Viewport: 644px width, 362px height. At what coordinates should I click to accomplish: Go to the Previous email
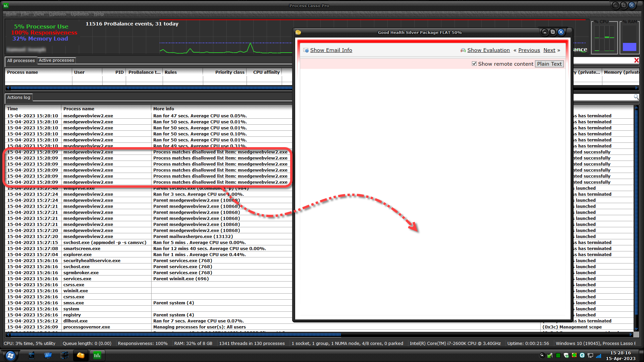click(529, 50)
